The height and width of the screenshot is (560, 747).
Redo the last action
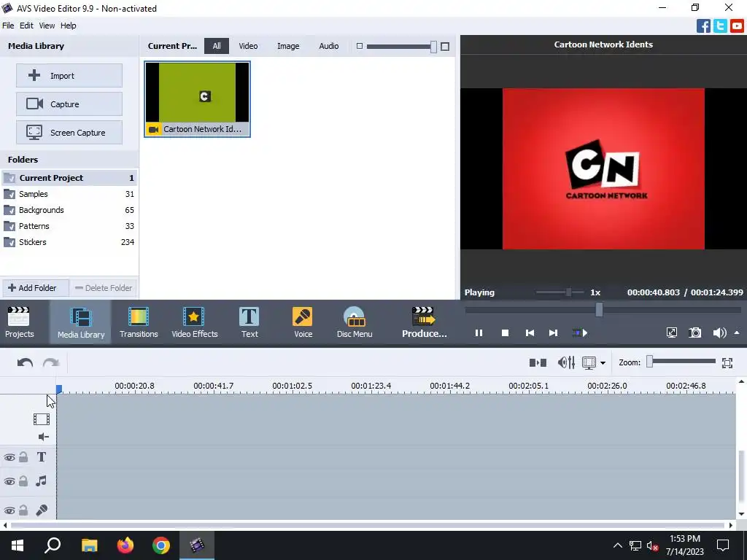[51, 363]
